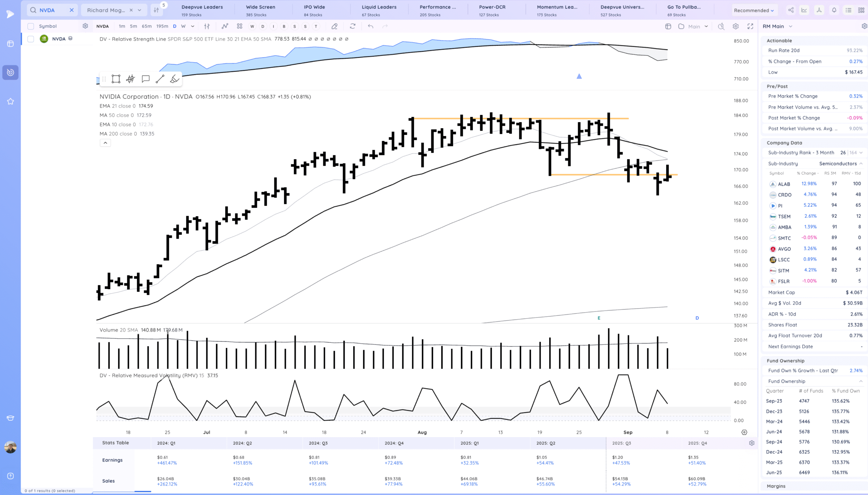Toggle fullscreen chart mode
This screenshot has height=495, width=868.
[x=750, y=26]
